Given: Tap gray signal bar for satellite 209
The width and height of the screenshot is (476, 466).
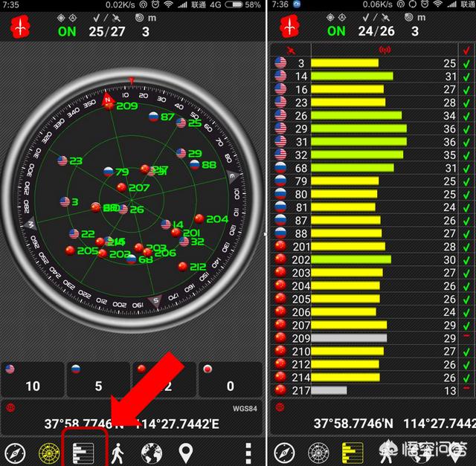Looking at the screenshot, I should 349,338.
